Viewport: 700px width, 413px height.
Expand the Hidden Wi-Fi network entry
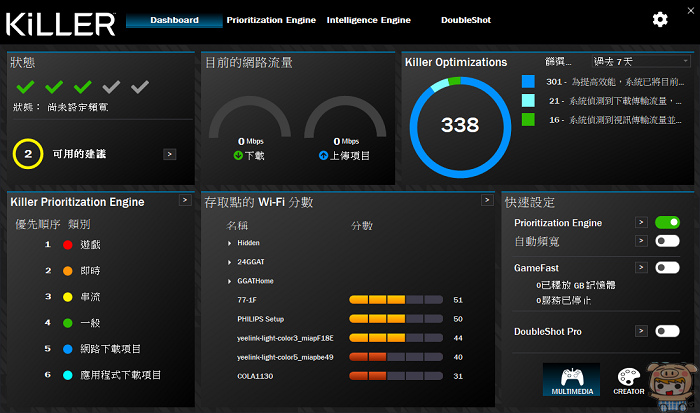(230, 243)
